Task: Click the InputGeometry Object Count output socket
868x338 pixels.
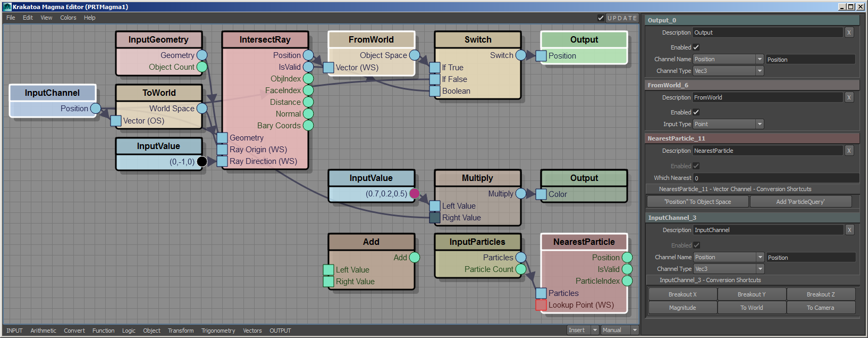Action: coord(202,67)
